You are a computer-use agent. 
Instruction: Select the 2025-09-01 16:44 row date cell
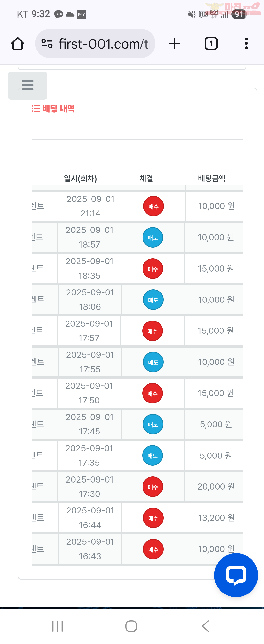[90, 518]
